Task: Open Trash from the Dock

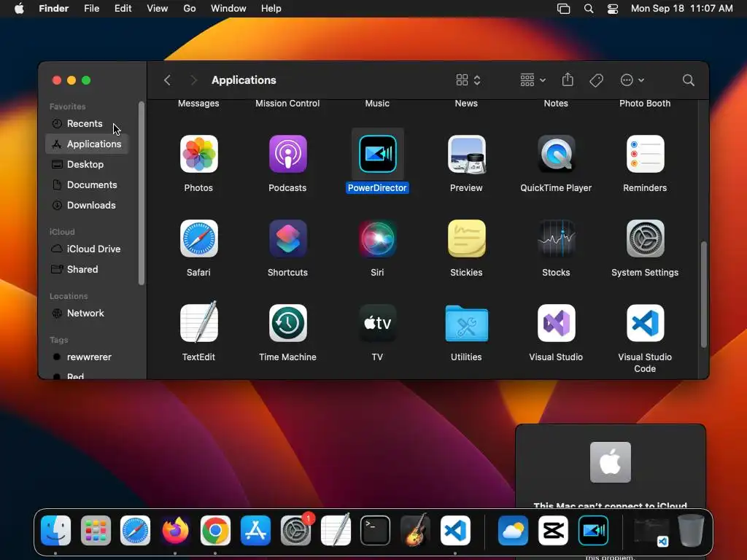Action: point(691,530)
